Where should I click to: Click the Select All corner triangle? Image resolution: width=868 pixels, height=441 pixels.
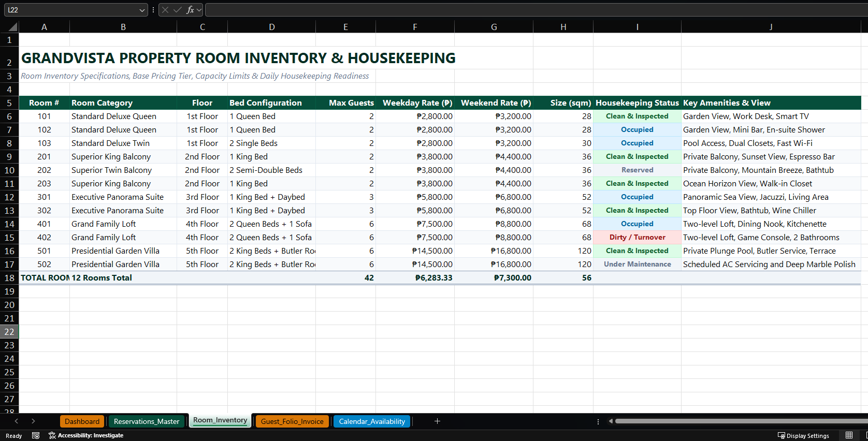point(12,27)
